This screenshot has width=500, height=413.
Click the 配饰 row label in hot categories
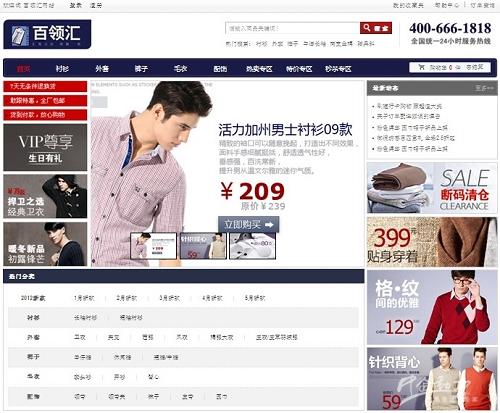(33, 396)
